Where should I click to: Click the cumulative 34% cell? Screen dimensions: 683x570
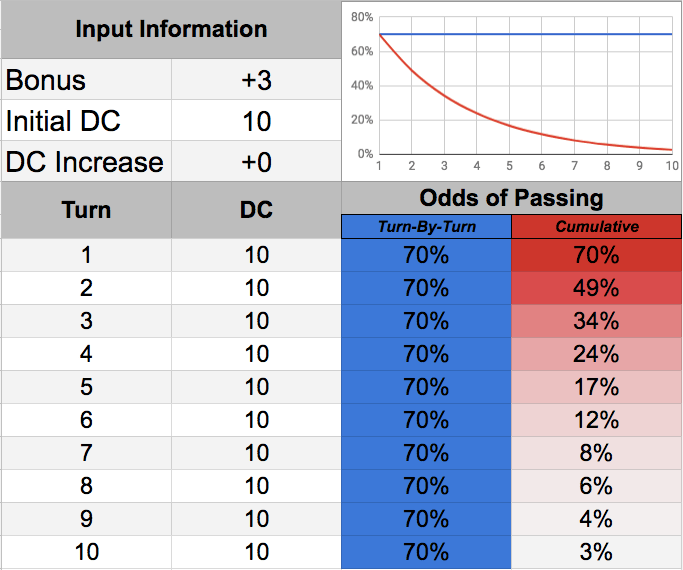click(x=597, y=321)
